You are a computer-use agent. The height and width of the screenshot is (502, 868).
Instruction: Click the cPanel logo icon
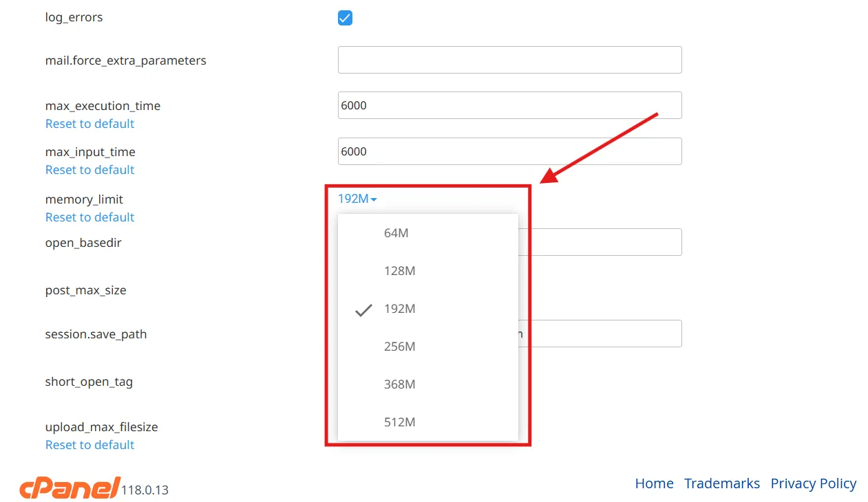click(x=70, y=488)
